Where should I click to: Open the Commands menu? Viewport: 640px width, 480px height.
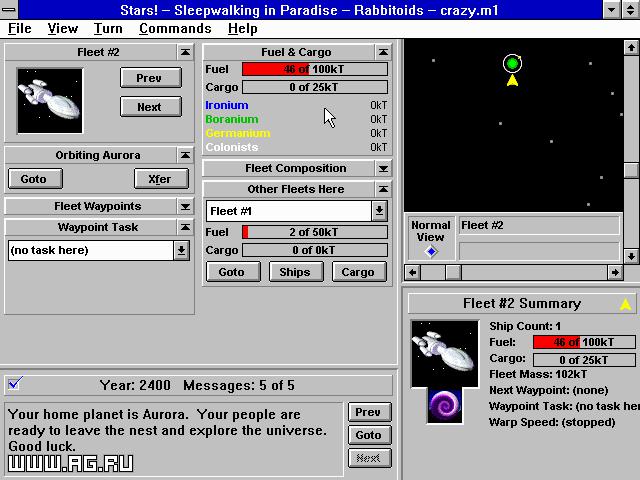(x=175, y=29)
